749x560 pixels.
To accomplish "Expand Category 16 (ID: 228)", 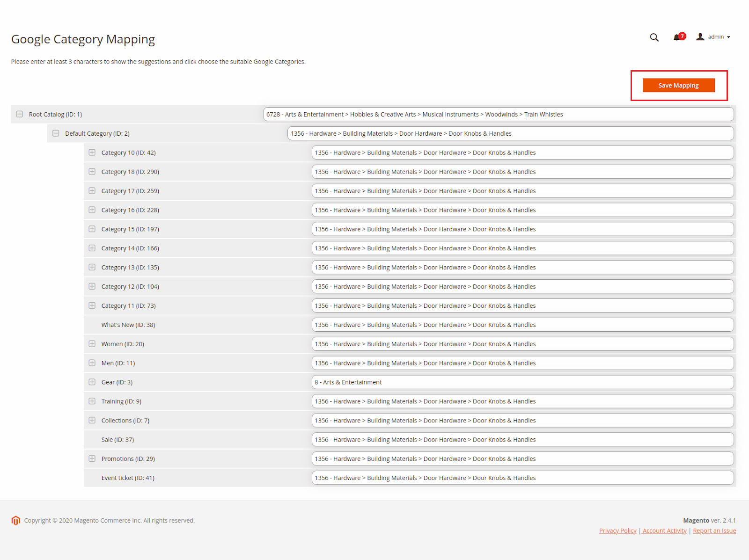I will click(92, 210).
